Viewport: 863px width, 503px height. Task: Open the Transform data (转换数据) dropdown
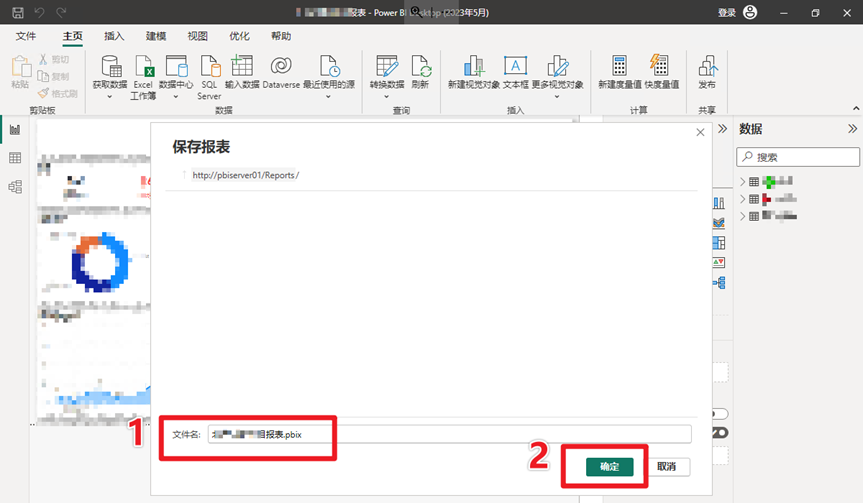[x=387, y=85]
